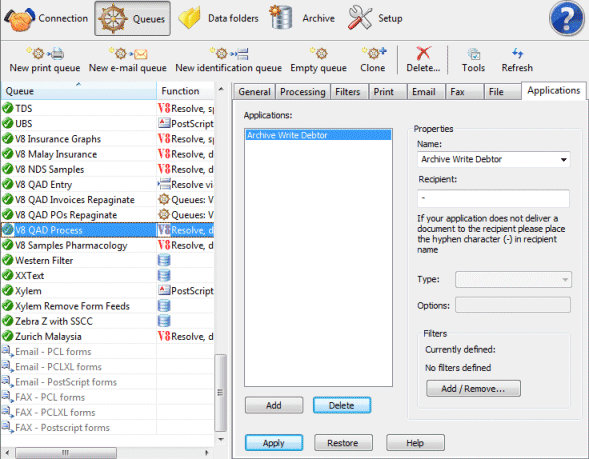
Task: Refresh the queue list
Action: click(x=517, y=60)
